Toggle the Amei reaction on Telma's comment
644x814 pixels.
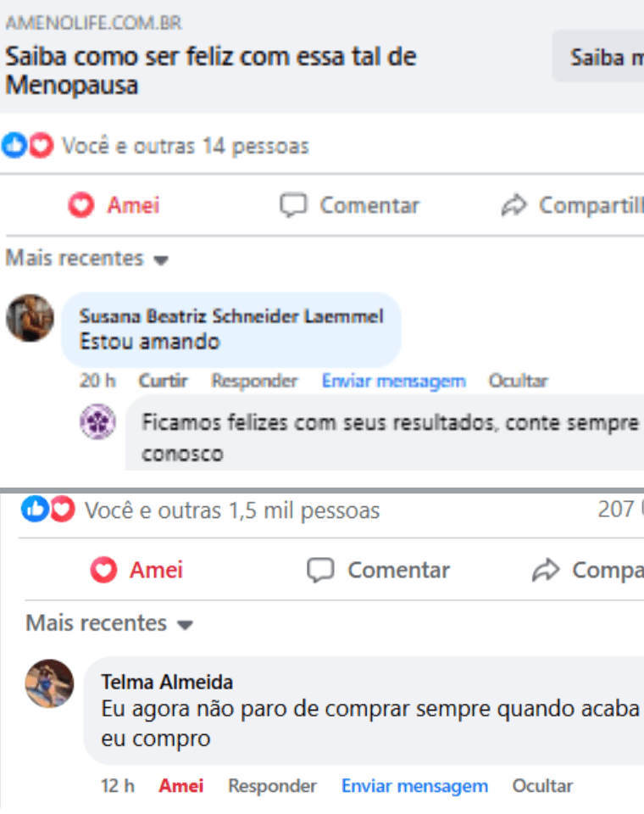click(x=181, y=786)
